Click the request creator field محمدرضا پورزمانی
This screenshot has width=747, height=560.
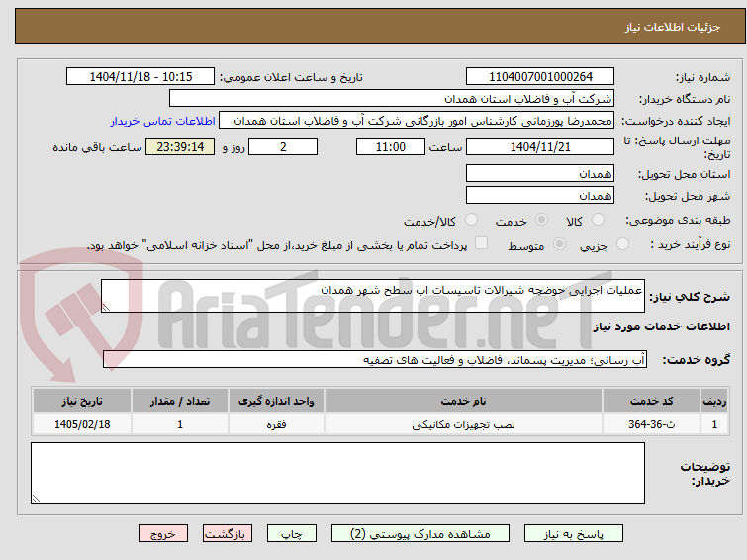pos(417,121)
